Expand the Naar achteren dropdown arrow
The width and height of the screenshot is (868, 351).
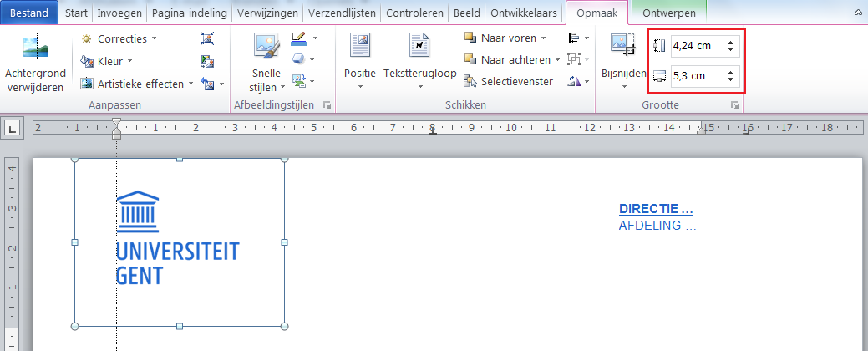557,60
